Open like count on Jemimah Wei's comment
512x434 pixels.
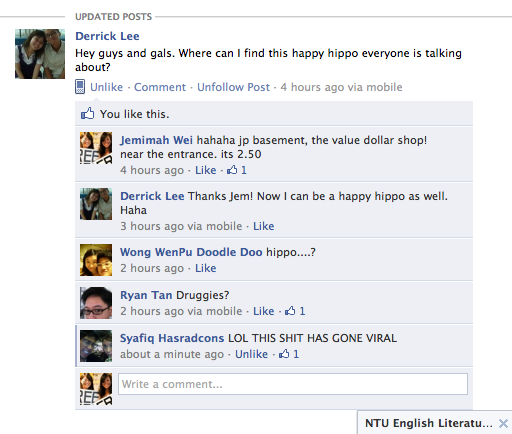pyautogui.click(x=237, y=170)
